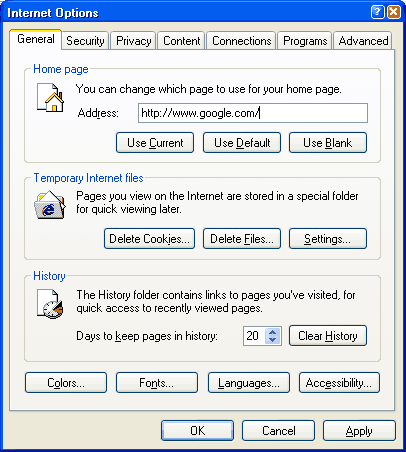406x452 pixels.
Task: Open the Languages dialog
Action: point(249,383)
